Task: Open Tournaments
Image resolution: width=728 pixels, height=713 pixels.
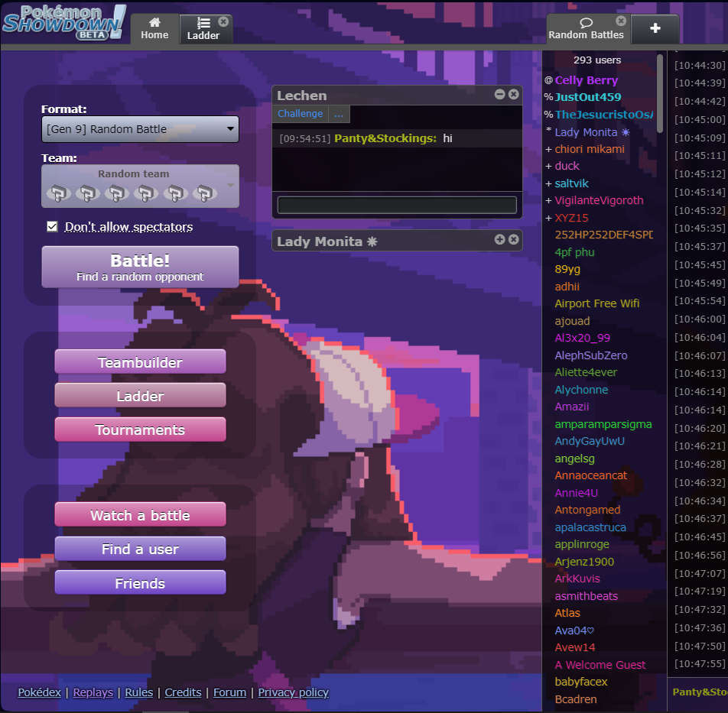Action: pos(140,429)
